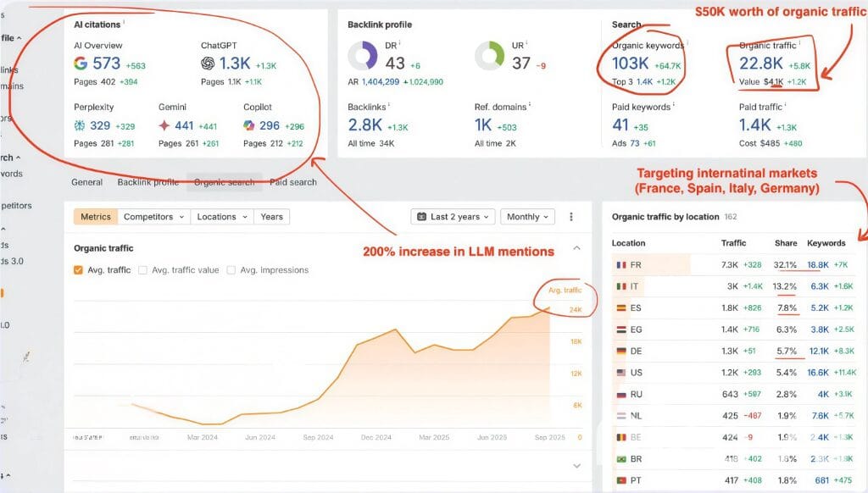Switch to the Backlink profile tab
Viewport: 868px width, 493px height.
click(147, 182)
